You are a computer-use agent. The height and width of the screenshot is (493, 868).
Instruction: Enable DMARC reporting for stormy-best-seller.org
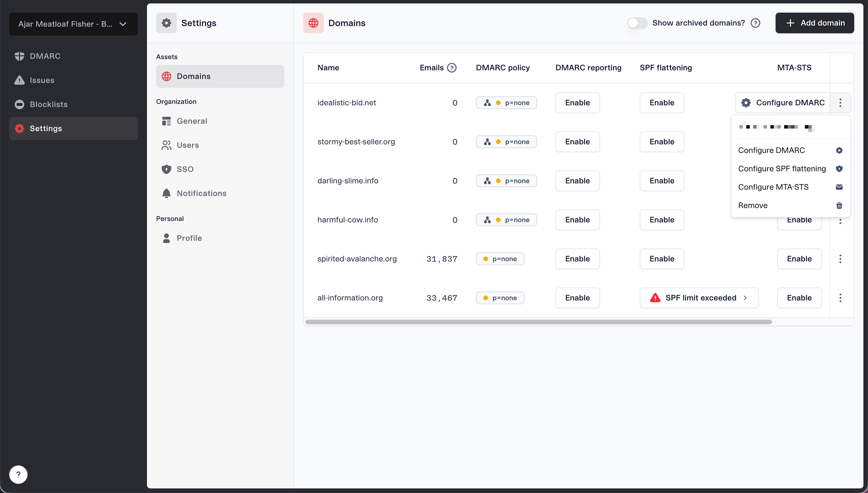coord(577,142)
